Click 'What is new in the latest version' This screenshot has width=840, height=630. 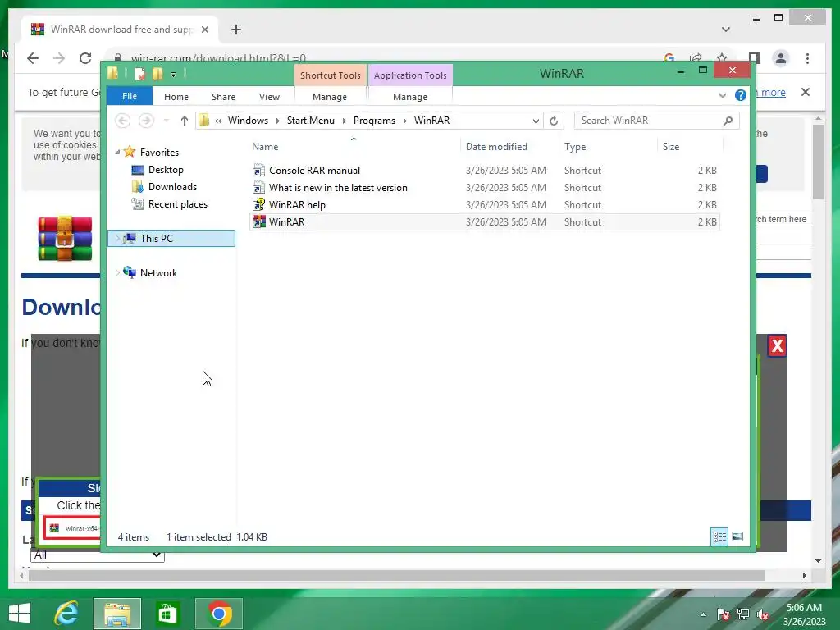click(338, 188)
